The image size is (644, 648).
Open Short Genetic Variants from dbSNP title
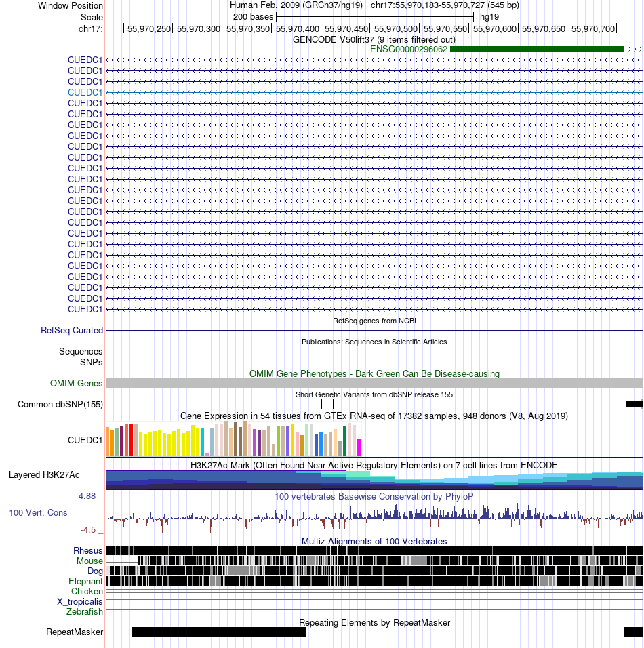pyautogui.click(x=374, y=394)
